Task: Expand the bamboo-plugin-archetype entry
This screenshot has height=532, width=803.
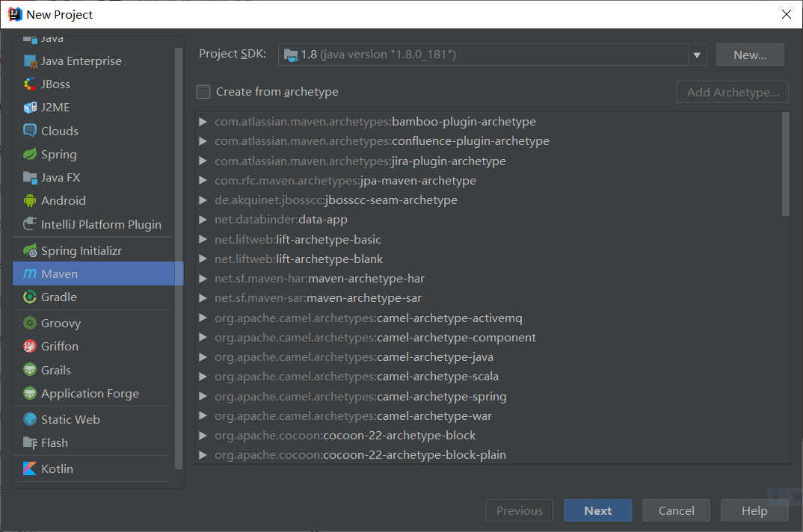Action: pos(203,122)
